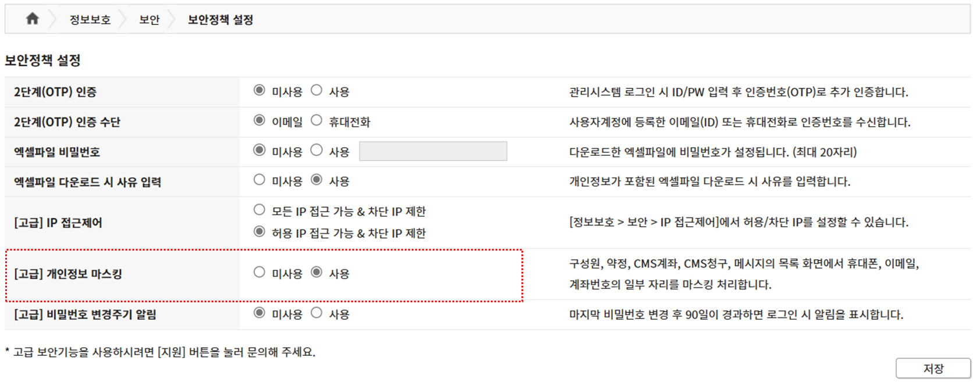The image size is (980, 382).
Task: Select 미사용 for 엑셀파일 다운로드 사유 입력
Action: point(260,180)
